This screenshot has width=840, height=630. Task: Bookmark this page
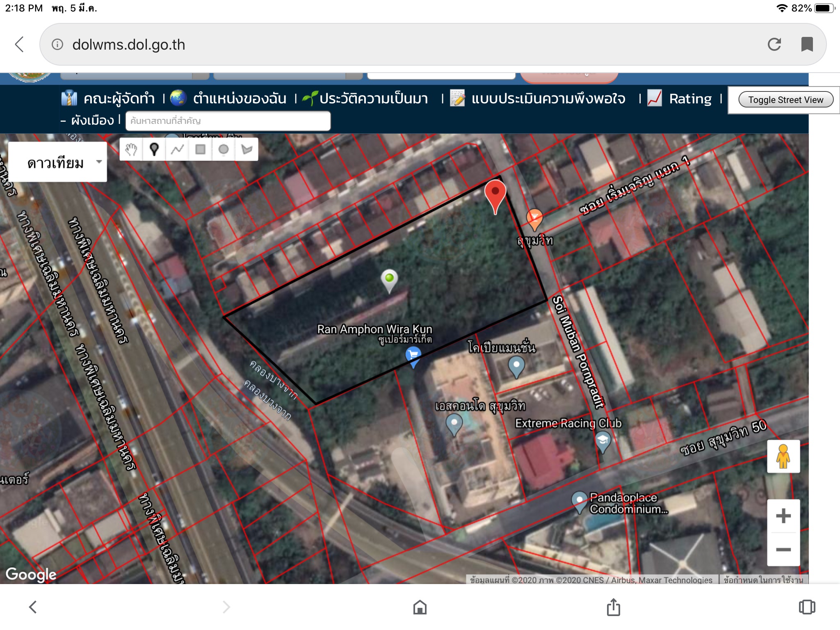(807, 44)
